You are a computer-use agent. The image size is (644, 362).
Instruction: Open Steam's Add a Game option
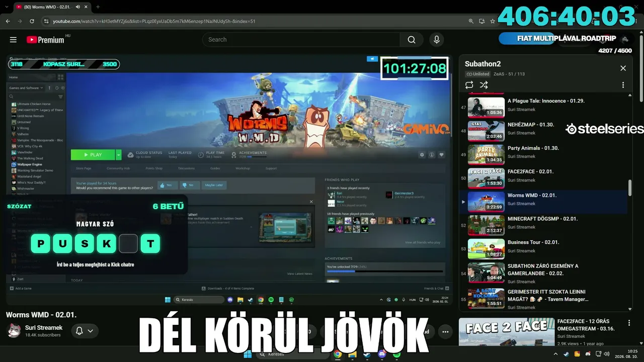(x=21, y=289)
